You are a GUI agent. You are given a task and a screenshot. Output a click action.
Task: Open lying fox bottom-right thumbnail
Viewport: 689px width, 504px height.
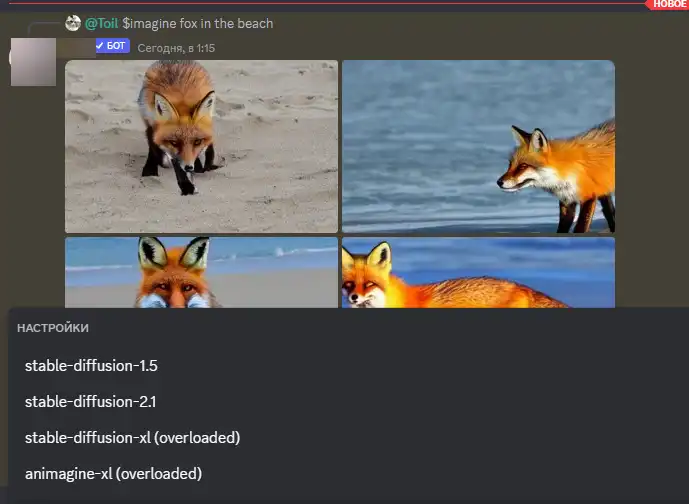click(478, 272)
